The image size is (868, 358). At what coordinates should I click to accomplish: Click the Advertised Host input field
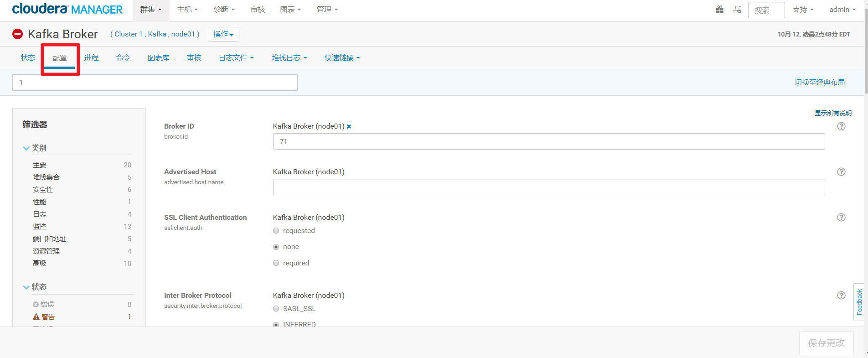tap(549, 187)
